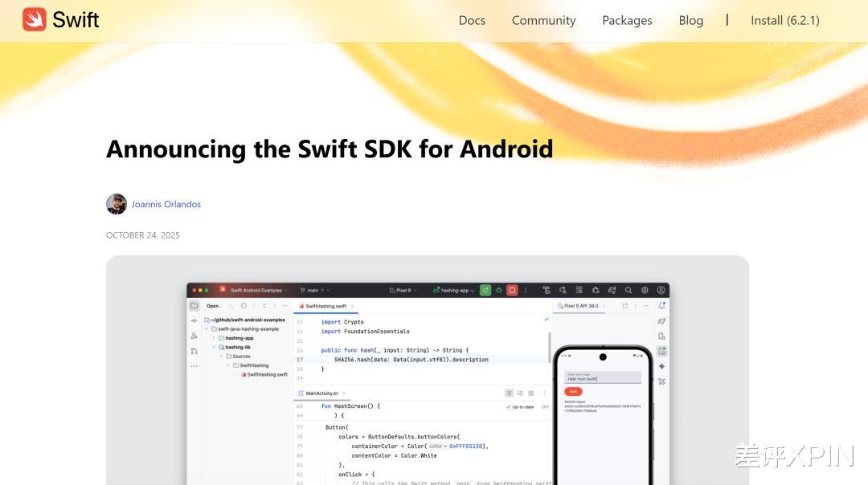Expand the hashing-app folder in tree
This screenshot has width=868, height=485.
[x=214, y=338]
